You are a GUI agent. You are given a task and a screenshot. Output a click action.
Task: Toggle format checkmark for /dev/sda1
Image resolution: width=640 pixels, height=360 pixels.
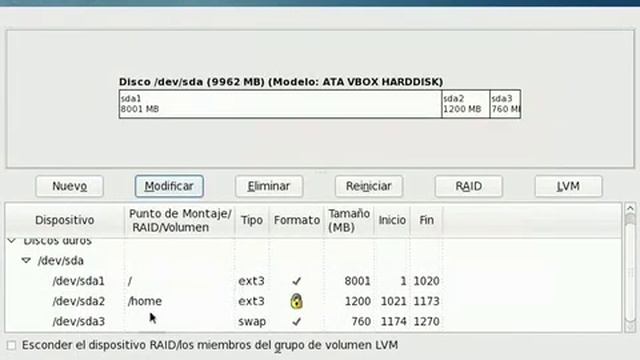[x=296, y=281]
